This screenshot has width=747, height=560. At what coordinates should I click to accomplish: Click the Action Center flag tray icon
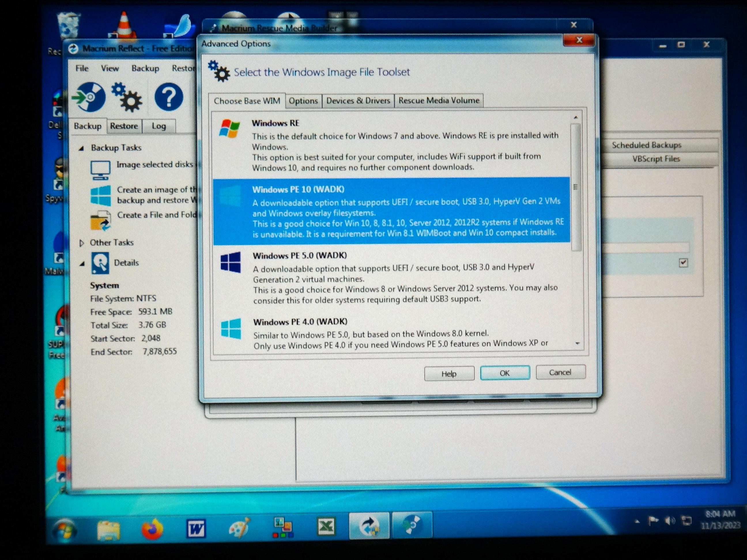point(653,521)
